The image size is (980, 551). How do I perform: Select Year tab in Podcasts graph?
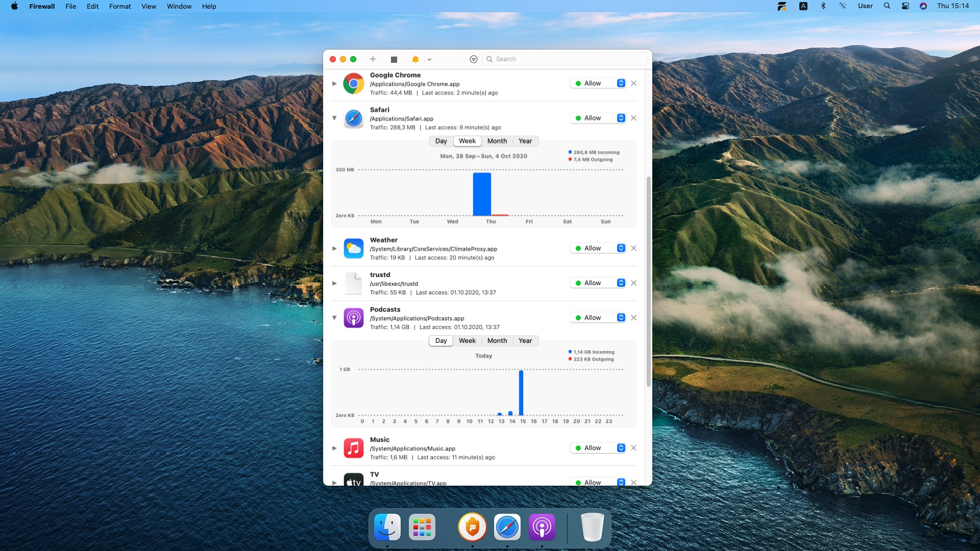pos(525,341)
